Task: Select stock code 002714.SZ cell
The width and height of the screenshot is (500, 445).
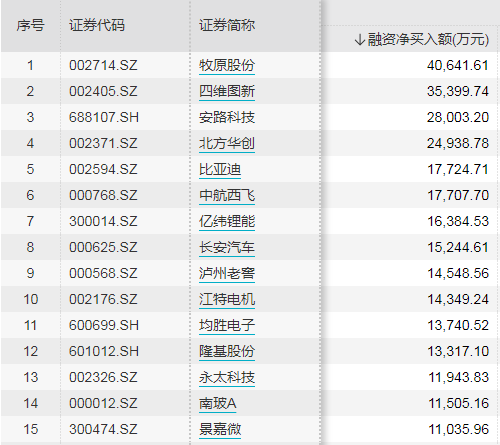Action: [x=103, y=65]
